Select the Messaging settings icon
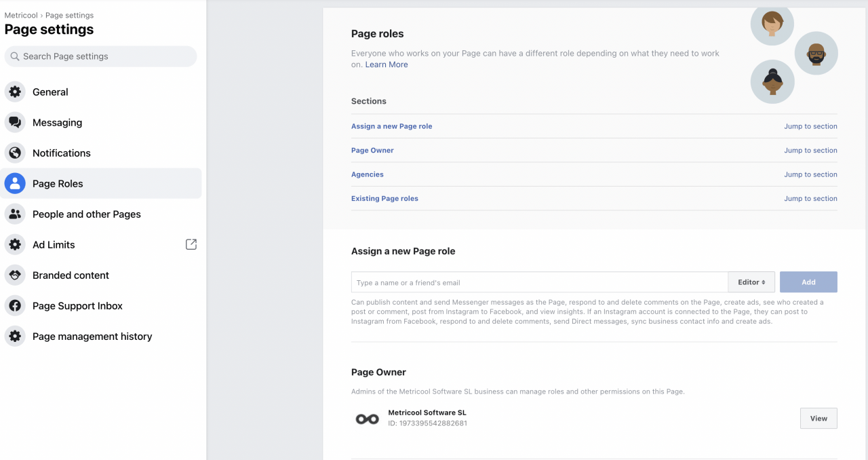The width and height of the screenshot is (868, 460). point(15,122)
